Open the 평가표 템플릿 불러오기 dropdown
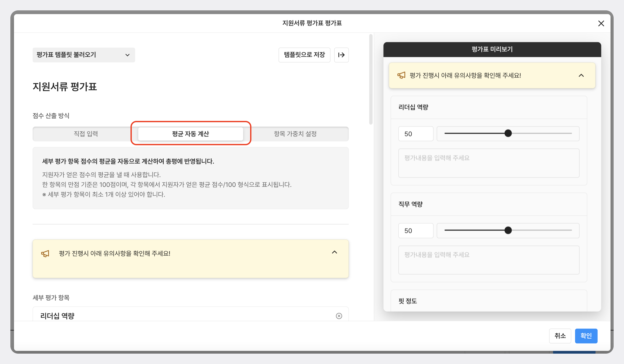The height and width of the screenshot is (364, 624). click(84, 55)
